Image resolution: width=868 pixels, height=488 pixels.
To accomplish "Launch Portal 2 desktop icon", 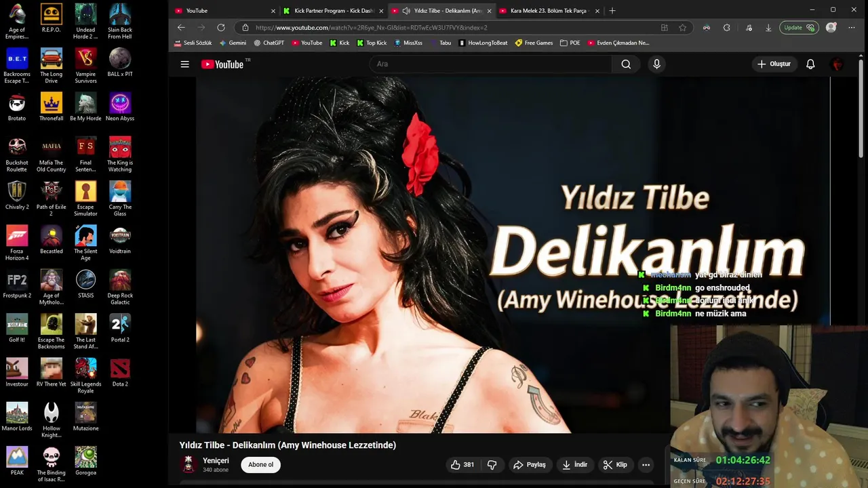I will [120, 329].
